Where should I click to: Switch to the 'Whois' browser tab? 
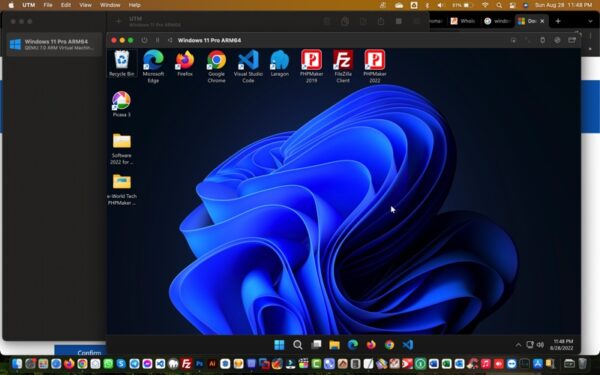click(x=463, y=21)
